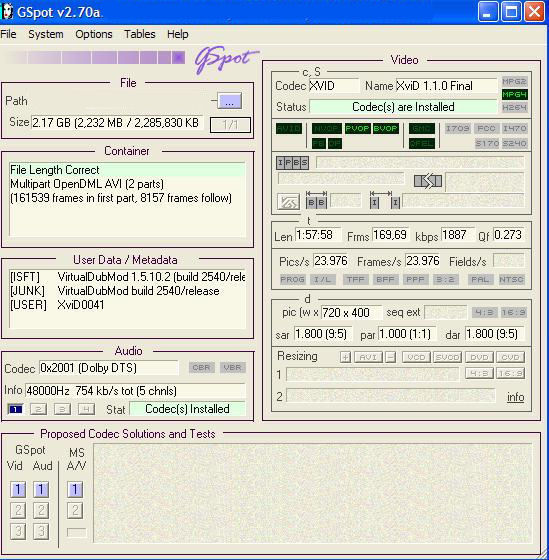Open the File menu
549x560 pixels.
click(x=8, y=34)
